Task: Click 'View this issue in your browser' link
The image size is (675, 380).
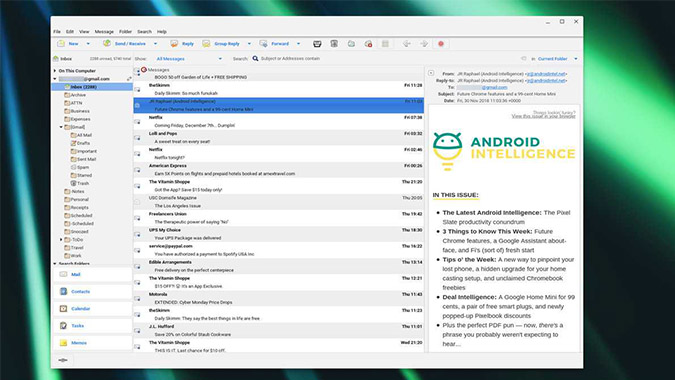Action: click(543, 116)
